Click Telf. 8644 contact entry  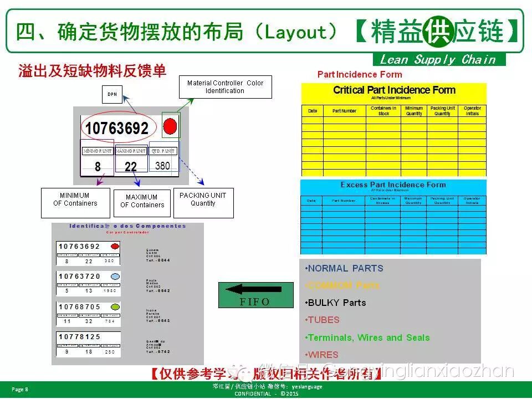[158, 260]
